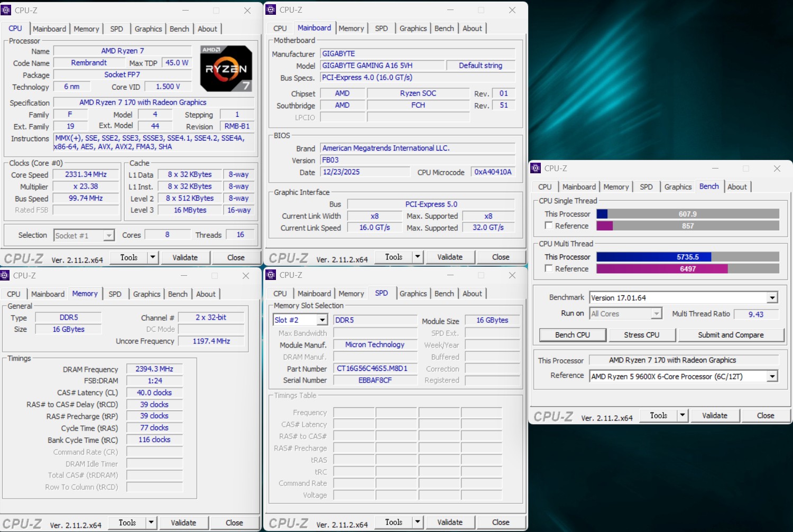Click the Multi Thread Ratio 9.43 value

(x=756, y=314)
